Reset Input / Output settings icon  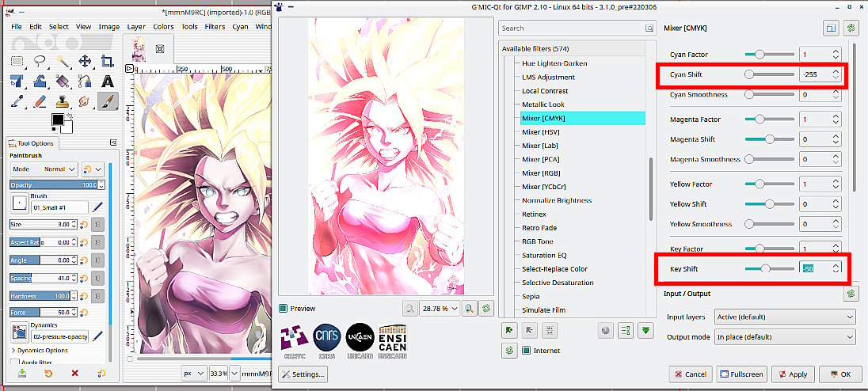pos(851,294)
